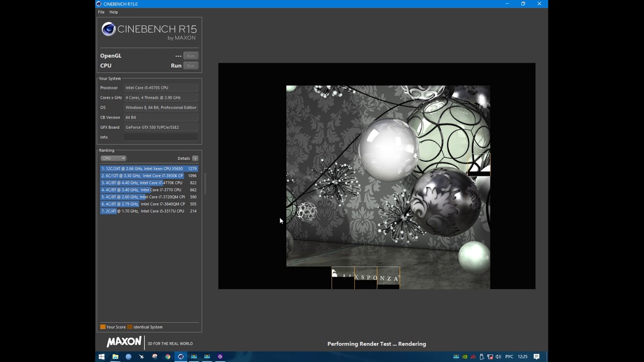644x362 pixels.
Task: Open the Windows Start menu
Action: [x=102, y=357]
